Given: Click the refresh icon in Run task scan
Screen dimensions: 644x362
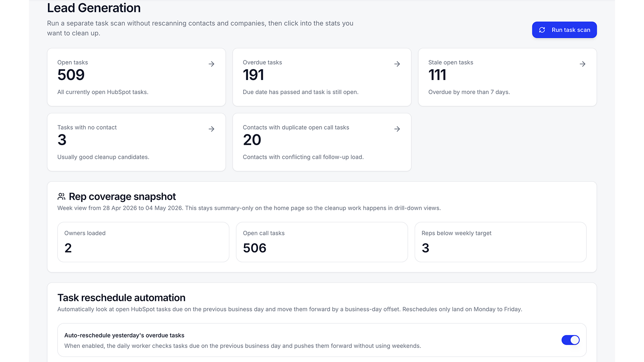Looking at the screenshot, I should click(542, 30).
